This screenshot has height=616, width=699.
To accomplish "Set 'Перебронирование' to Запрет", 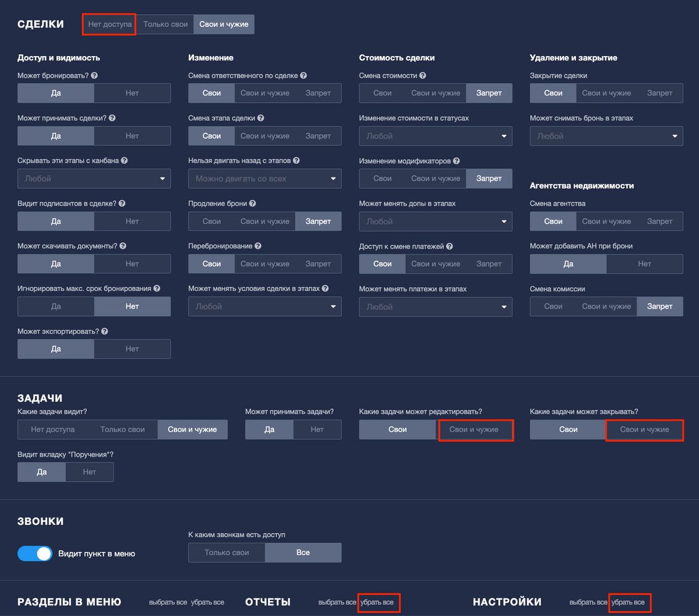I will (318, 264).
